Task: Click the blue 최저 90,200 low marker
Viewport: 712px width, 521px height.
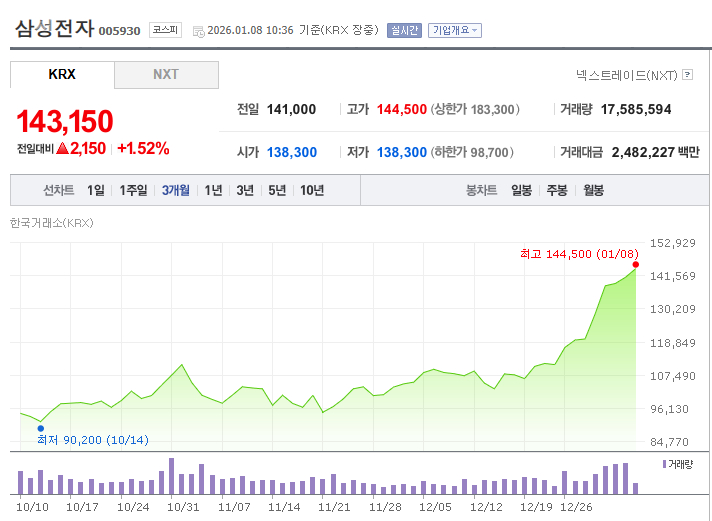Action: point(40,427)
